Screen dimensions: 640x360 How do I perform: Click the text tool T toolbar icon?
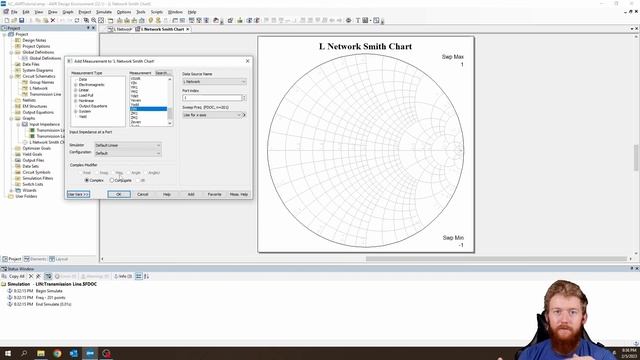point(358,20)
